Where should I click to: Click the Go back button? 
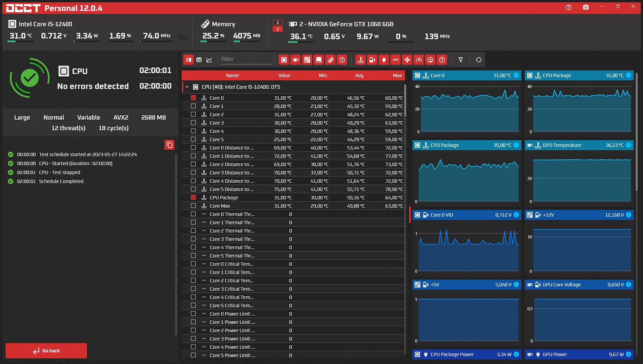point(46,351)
